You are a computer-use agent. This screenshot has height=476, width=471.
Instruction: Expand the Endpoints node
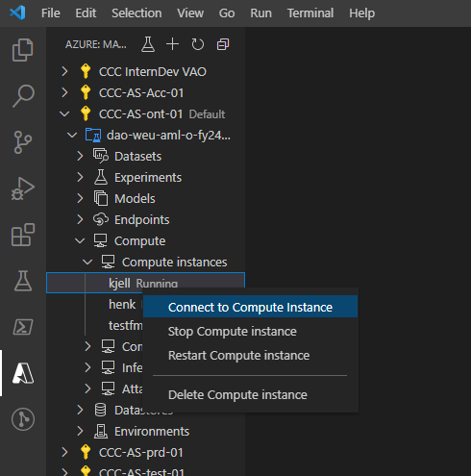click(x=80, y=219)
